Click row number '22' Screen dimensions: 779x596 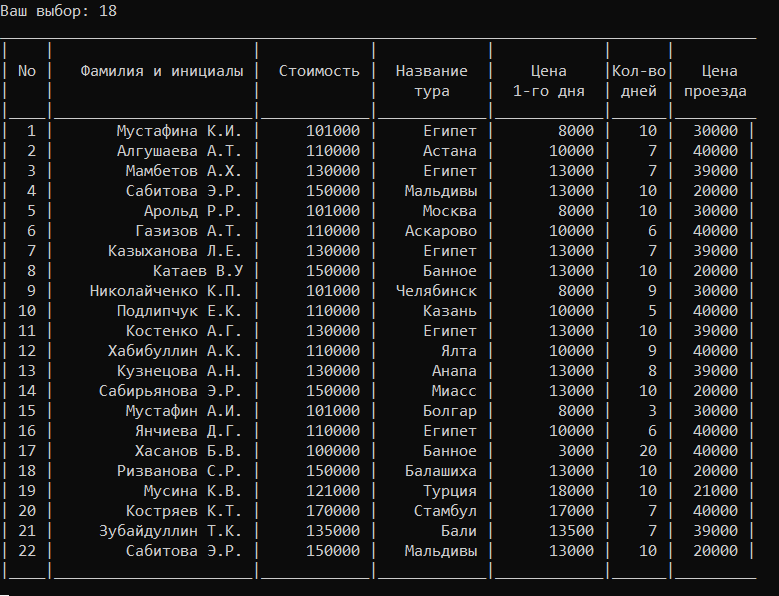(27, 551)
